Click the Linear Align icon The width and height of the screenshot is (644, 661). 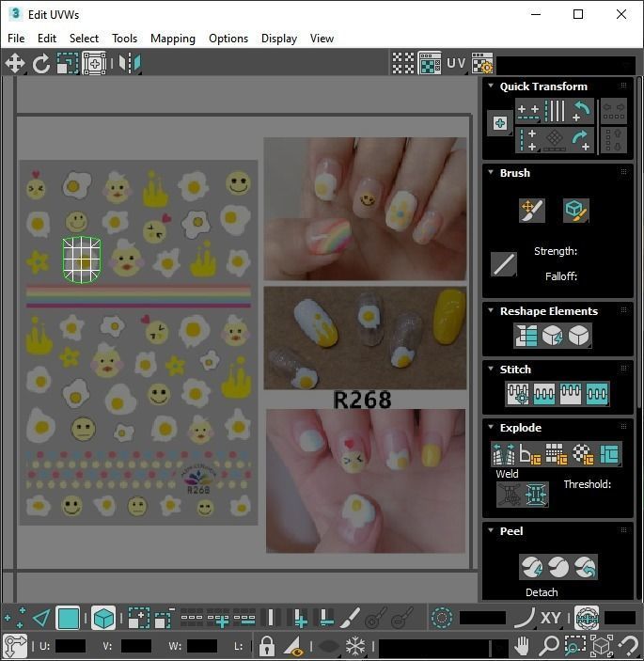[x=555, y=111]
